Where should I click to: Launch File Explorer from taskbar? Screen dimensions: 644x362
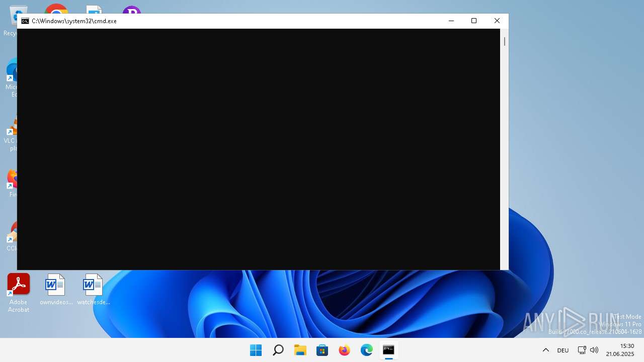pyautogui.click(x=300, y=350)
